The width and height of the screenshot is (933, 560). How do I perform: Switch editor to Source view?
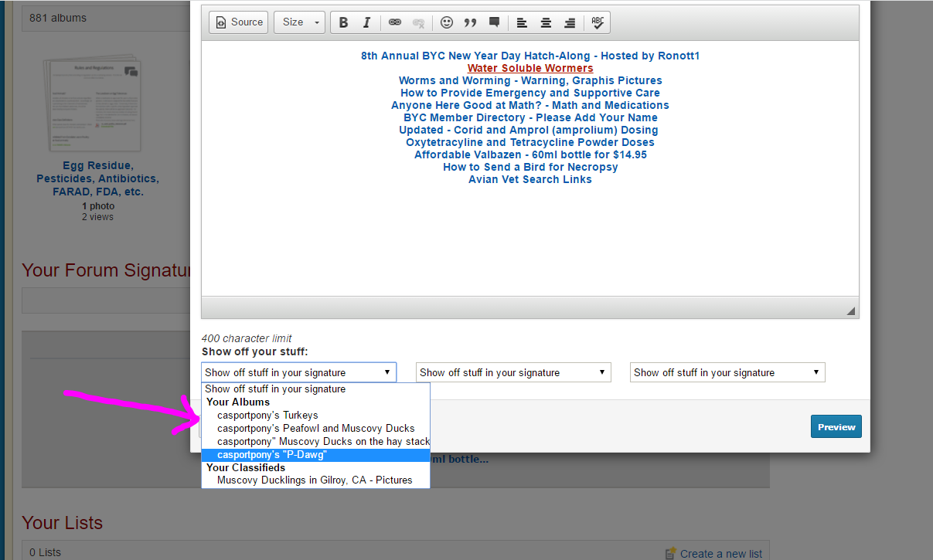tap(239, 22)
